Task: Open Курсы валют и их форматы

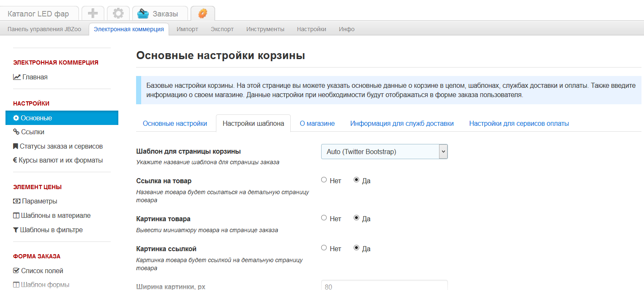Action: [x=60, y=160]
